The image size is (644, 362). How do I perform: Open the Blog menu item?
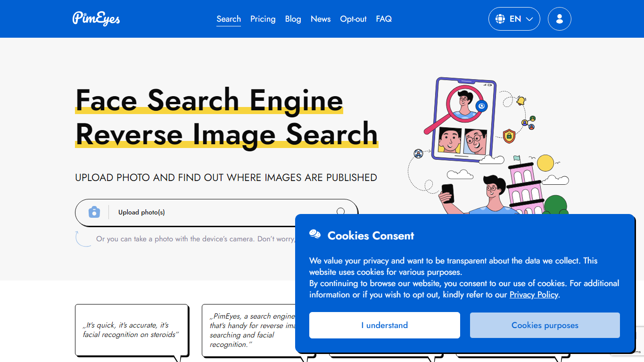pyautogui.click(x=293, y=19)
